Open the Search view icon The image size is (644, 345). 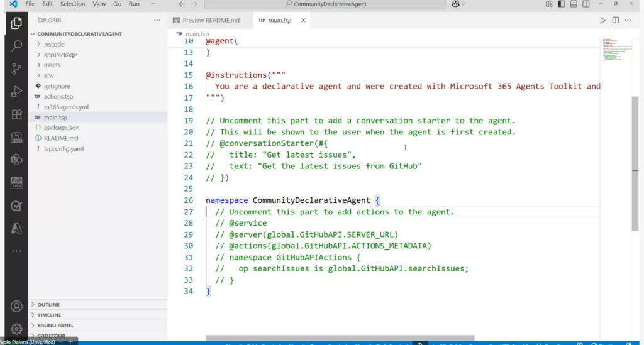click(x=16, y=45)
